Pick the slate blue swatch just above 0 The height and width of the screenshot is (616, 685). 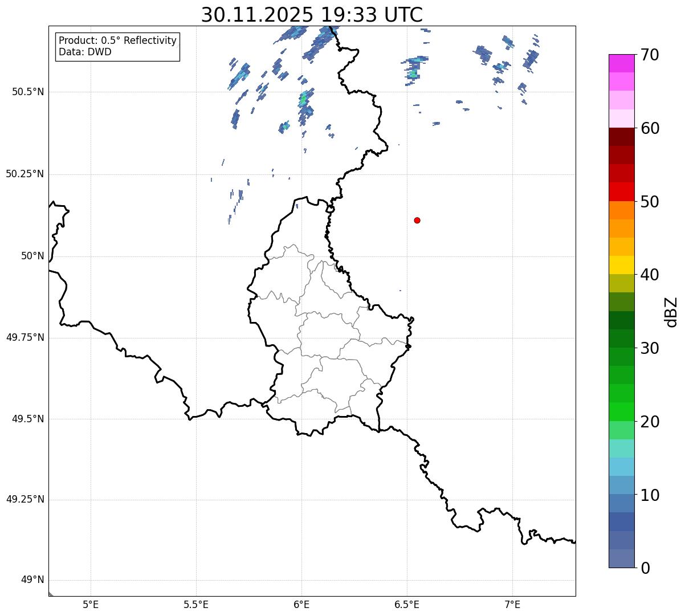point(621,558)
